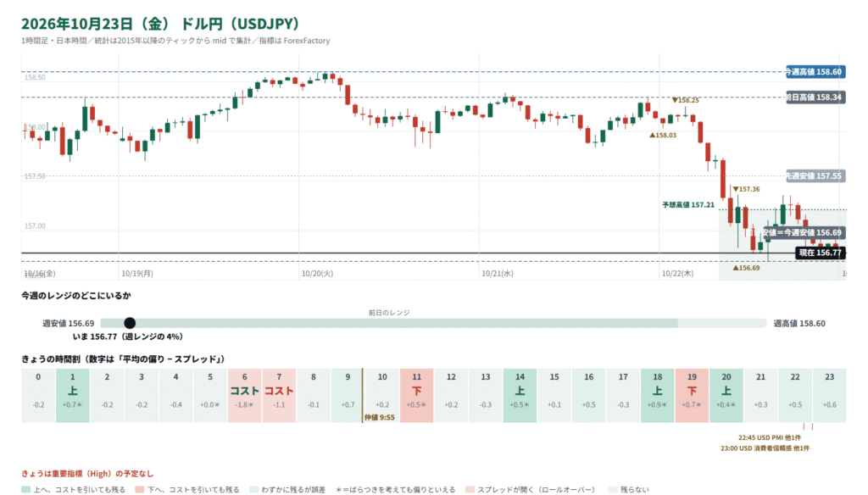Select the hour 10 cell in the timetable
Image resolution: width=868 pixels, height=495 pixels.
point(382,395)
